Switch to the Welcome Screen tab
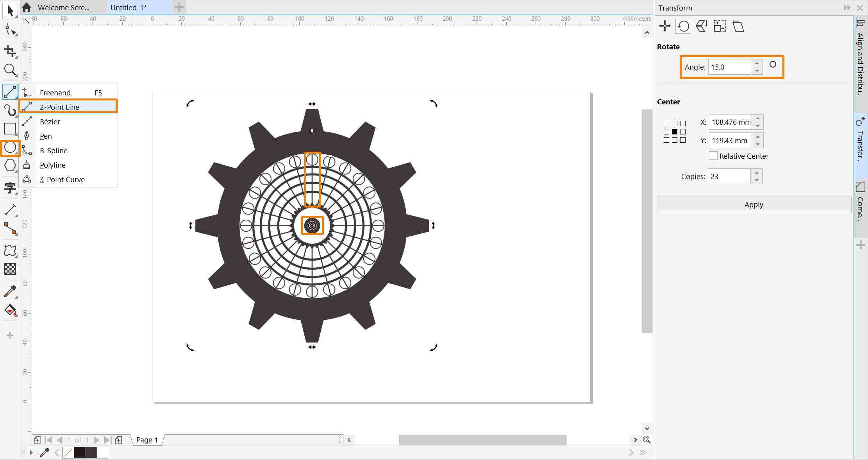Image resolution: width=868 pixels, height=460 pixels. pos(63,7)
